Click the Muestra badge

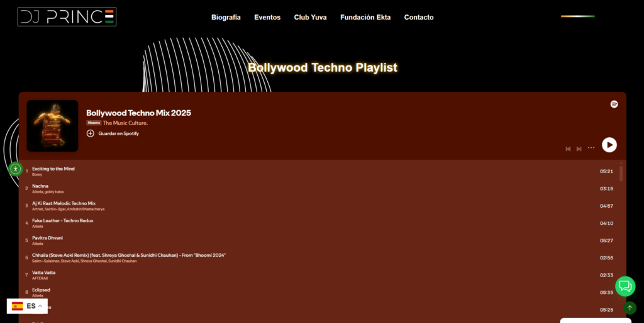[94, 123]
